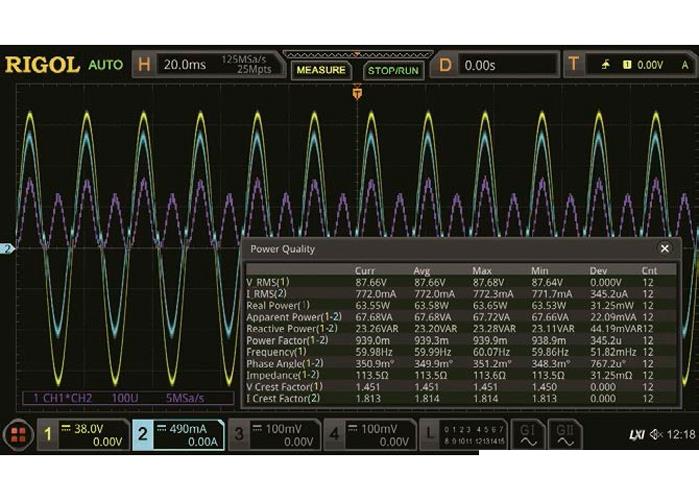
Task: Open the trigger T settings
Action: 630,65
